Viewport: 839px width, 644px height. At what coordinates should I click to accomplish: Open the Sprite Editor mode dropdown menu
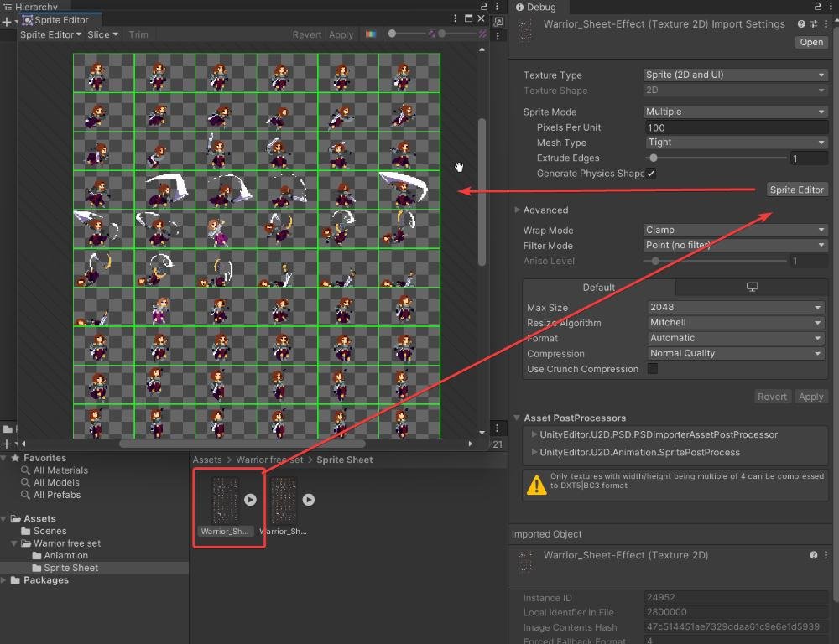tap(51, 34)
